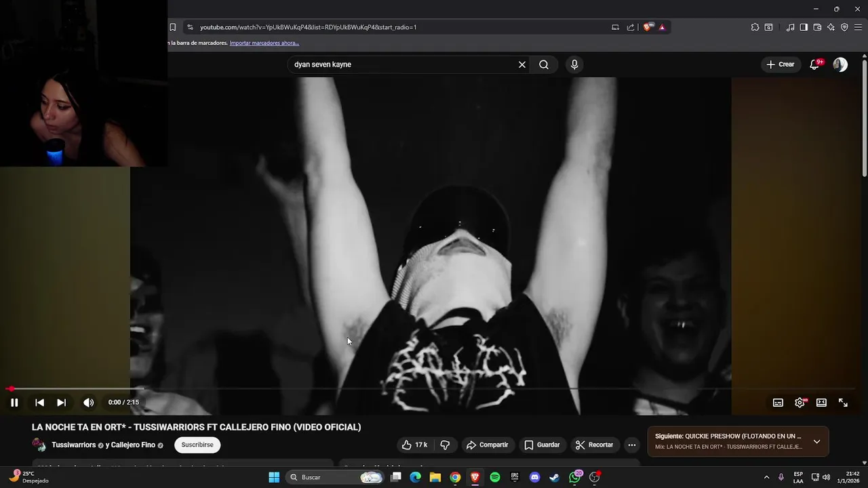Open the browser hamburger menu
The height and width of the screenshot is (488, 868).
[858, 27]
